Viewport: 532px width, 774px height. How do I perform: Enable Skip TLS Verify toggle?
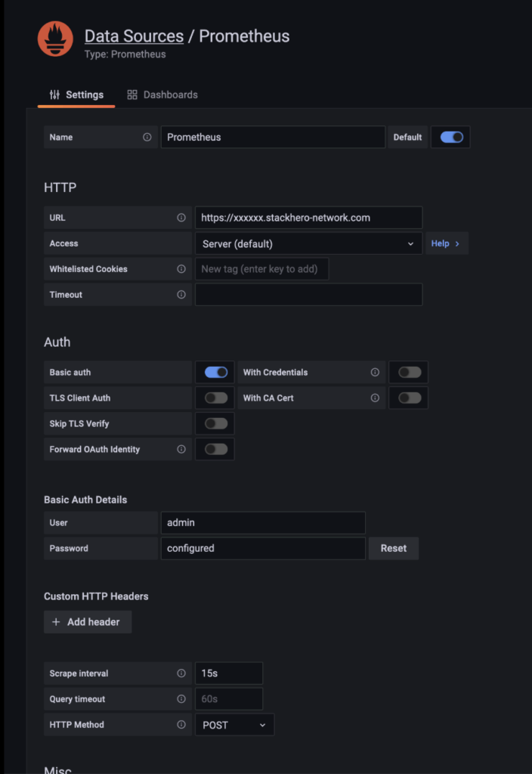(215, 424)
